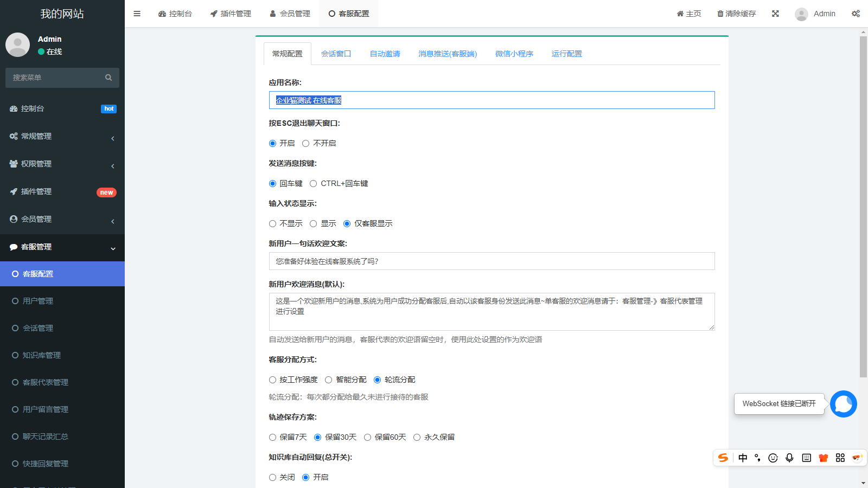Open the Sogou skin shop t-shirt icon
The height and width of the screenshot is (488, 868).
(823, 458)
